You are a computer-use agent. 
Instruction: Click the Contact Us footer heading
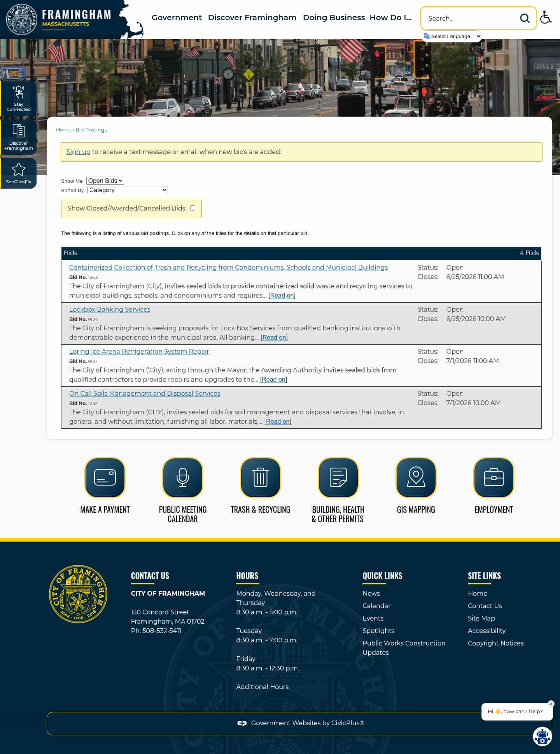(x=150, y=576)
